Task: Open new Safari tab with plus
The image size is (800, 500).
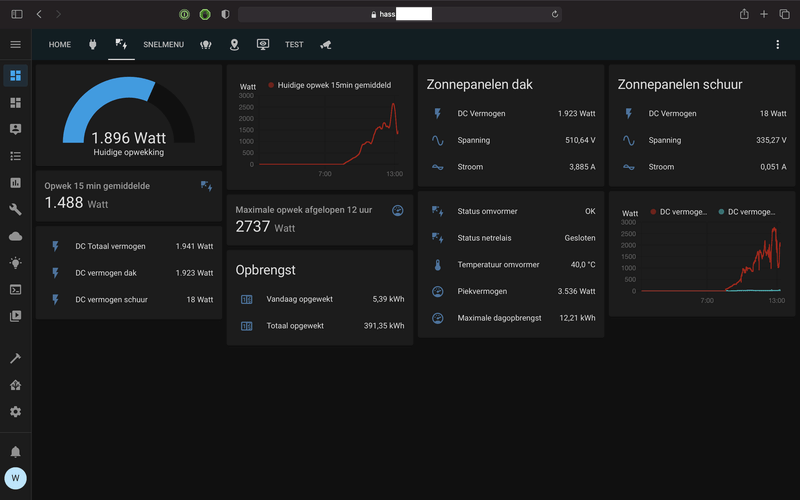Action: click(x=764, y=14)
